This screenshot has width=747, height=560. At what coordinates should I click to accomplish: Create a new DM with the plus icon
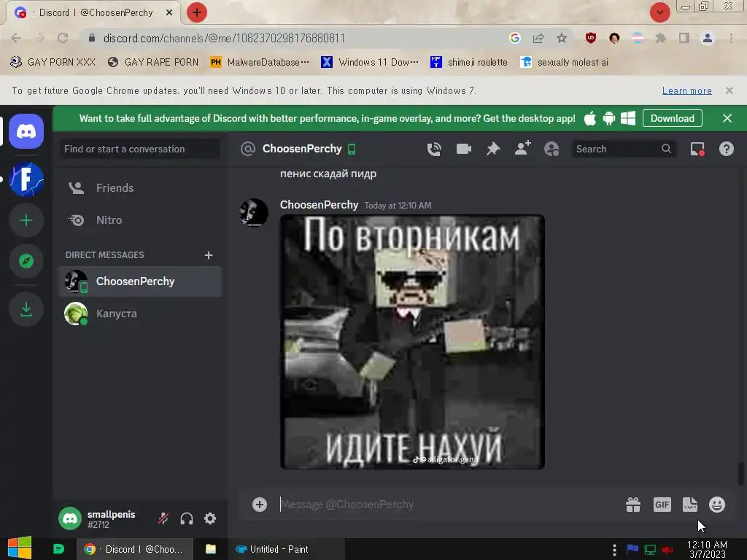pyautogui.click(x=208, y=255)
